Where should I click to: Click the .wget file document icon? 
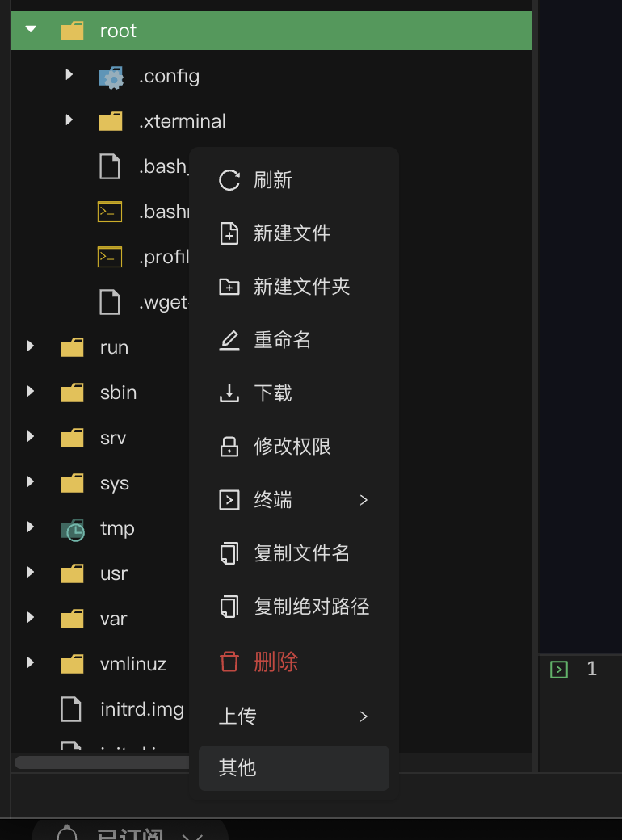pos(110,302)
